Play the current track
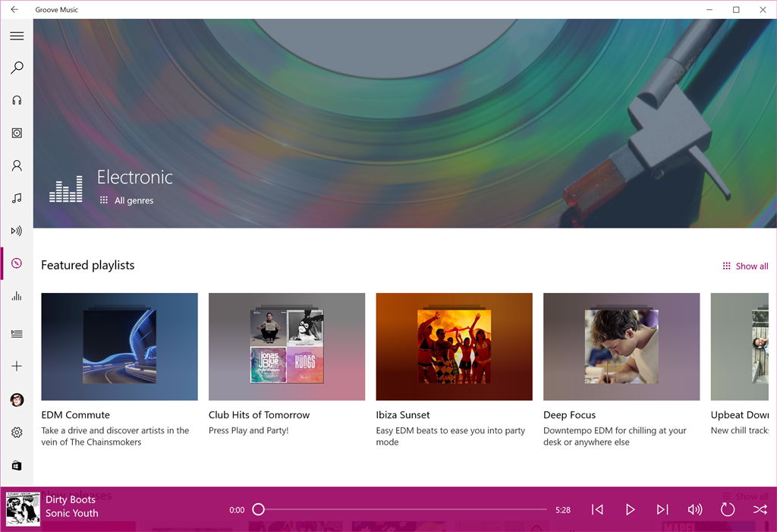This screenshot has height=532, width=777. click(x=630, y=509)
